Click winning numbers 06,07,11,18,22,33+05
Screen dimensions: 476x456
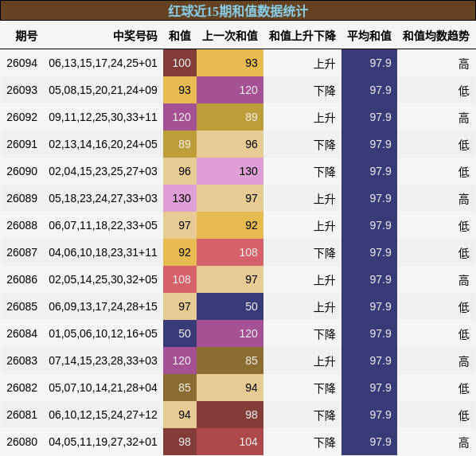(103, 225)
